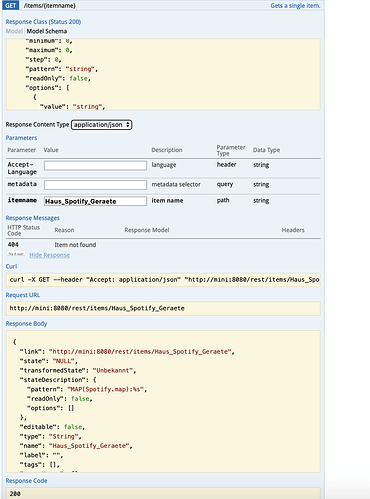Click the 'Gets a single item.' link
Image resolution: width=370 pixels, height=499 pixels.
click(x=295, y=6)
